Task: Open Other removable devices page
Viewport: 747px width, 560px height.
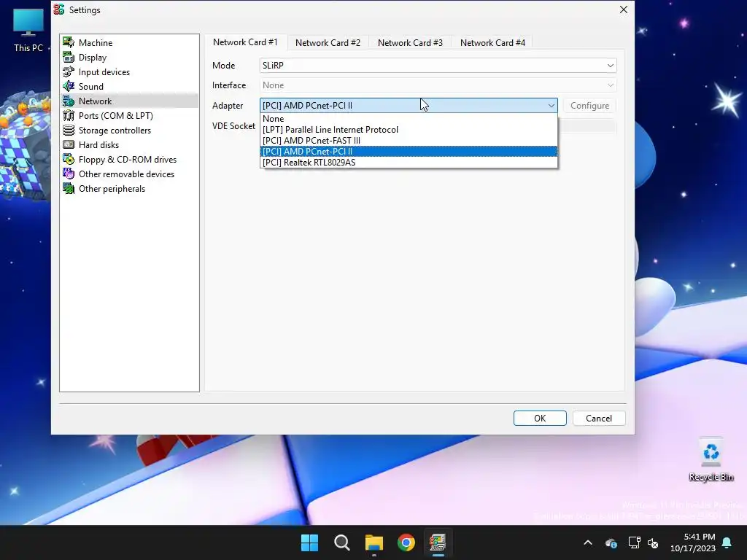Action: (126, 174)
